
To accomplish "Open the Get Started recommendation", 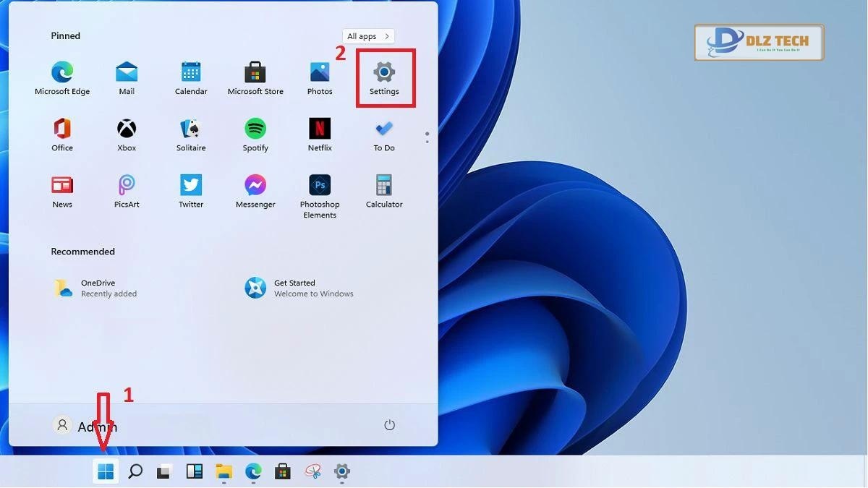I will tap(299, 288).
